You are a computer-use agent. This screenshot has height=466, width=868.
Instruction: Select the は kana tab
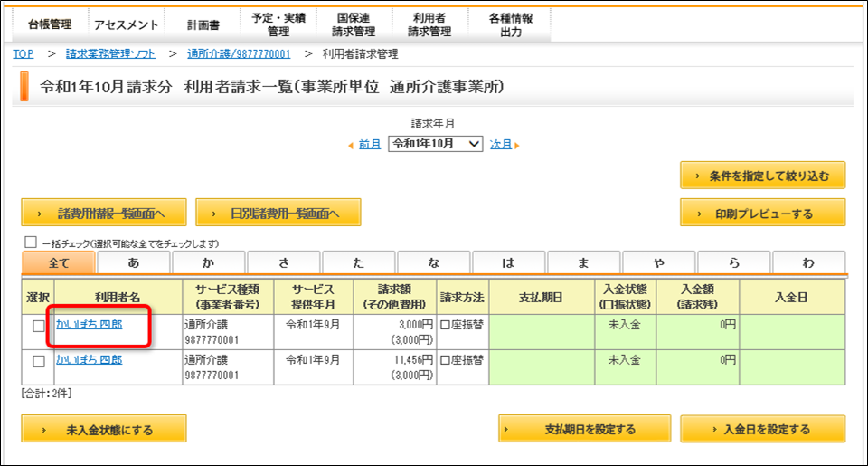(509, 262)
